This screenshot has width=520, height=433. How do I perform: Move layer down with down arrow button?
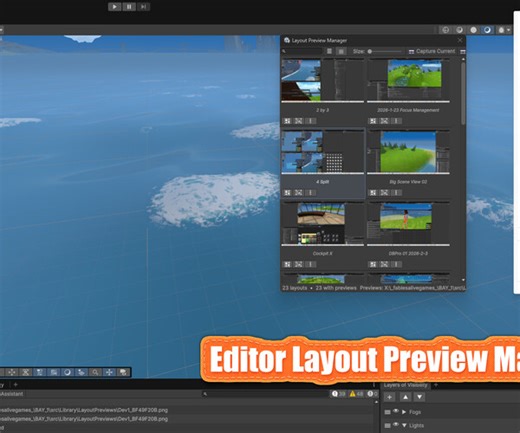coord(419,397)
